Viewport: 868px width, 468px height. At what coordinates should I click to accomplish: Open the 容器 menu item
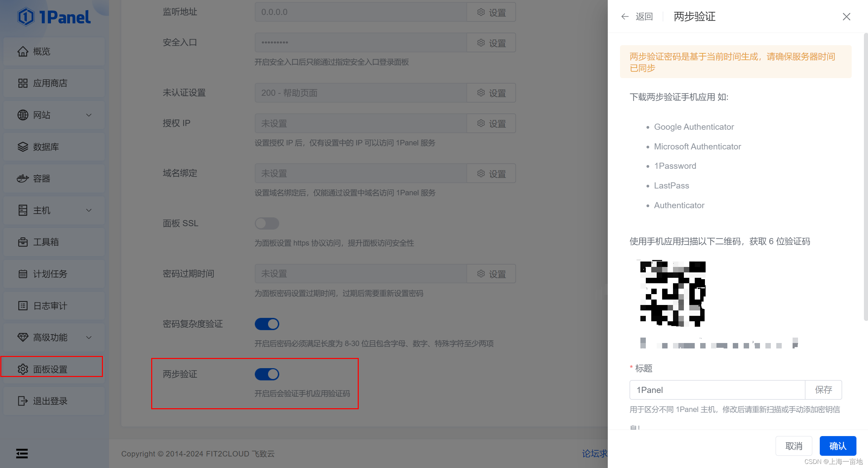coord(54,178)
